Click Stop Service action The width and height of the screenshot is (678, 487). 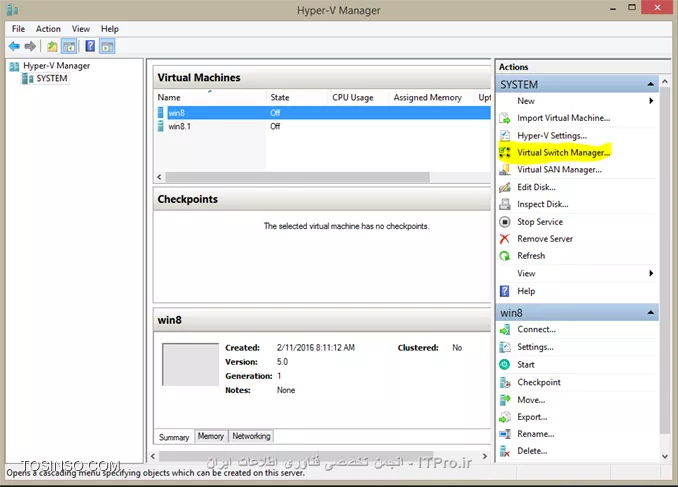coord(540,222)
